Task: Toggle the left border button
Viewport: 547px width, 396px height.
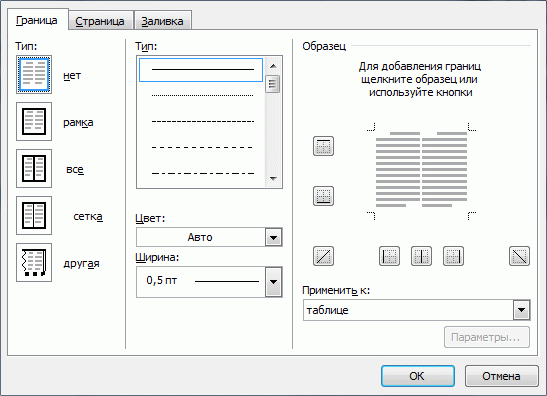Action: pos(389,256)
